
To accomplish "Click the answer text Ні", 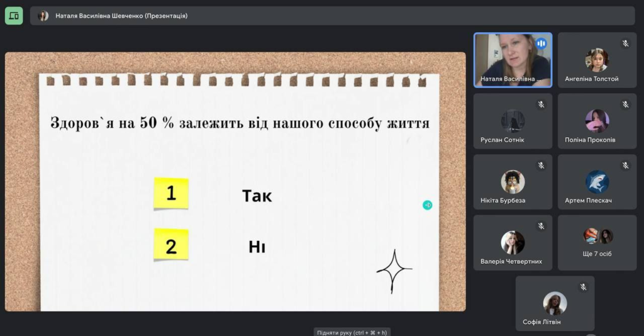I will click(x=257, y=247).
